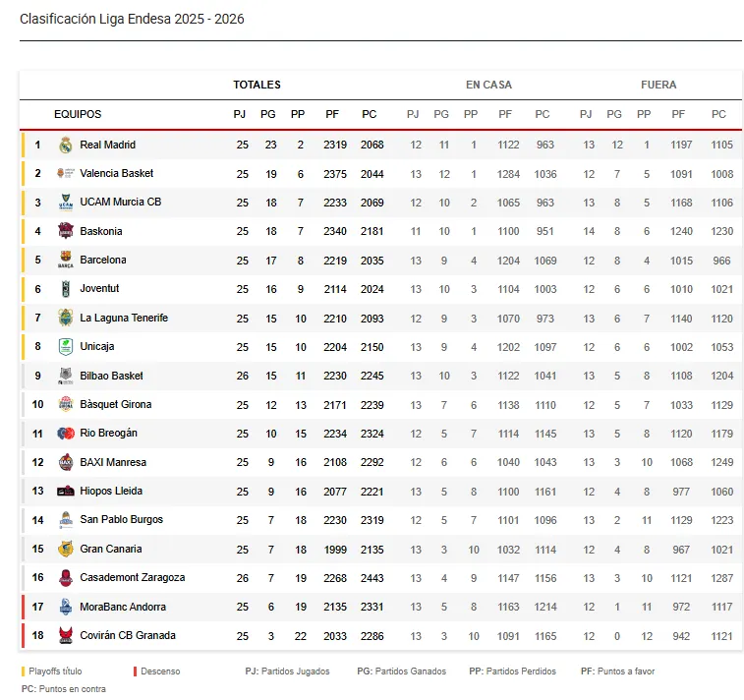Viewport: 744px width, 700px height.
Task: Click the Casademont Zaragoza team name
Action: tap(133, 577)
